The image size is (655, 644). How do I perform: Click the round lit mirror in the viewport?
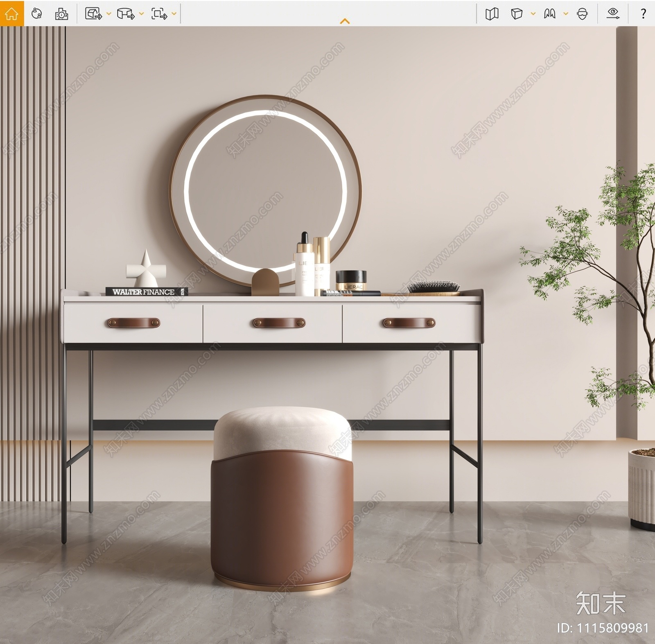click(x=266, y=191)
